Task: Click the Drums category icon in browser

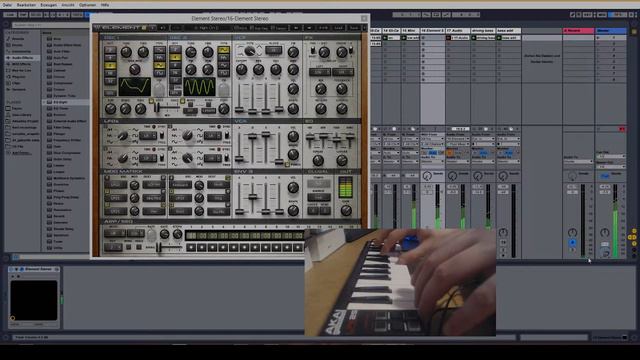Action: tap(8, 45)
